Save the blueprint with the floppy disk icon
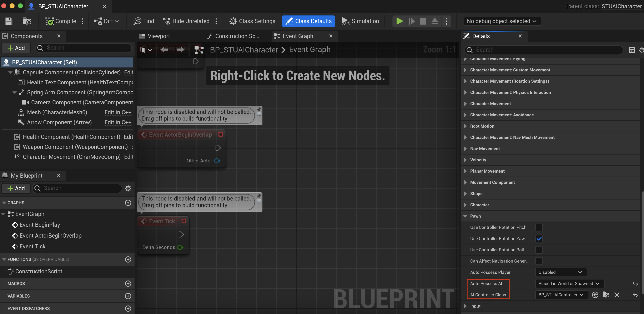Viewport: 644px width, 314px height. click(9, 21)
